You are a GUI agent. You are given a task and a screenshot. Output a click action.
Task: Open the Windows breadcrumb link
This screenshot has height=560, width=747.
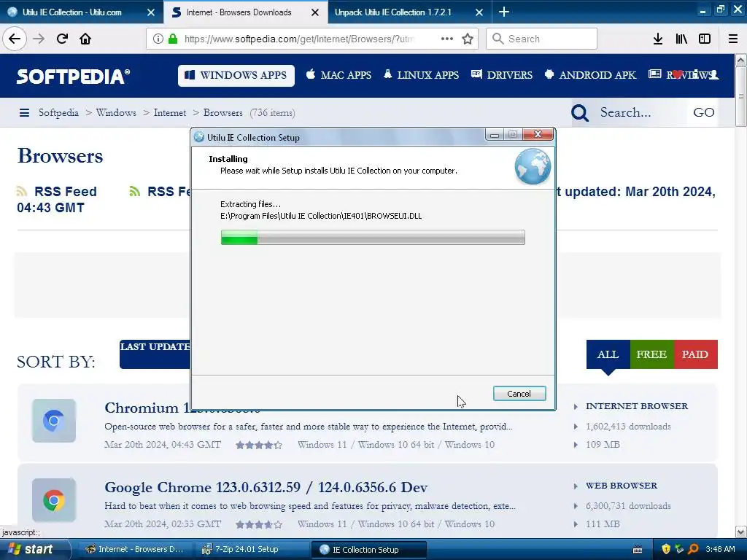tap(116, 113)
